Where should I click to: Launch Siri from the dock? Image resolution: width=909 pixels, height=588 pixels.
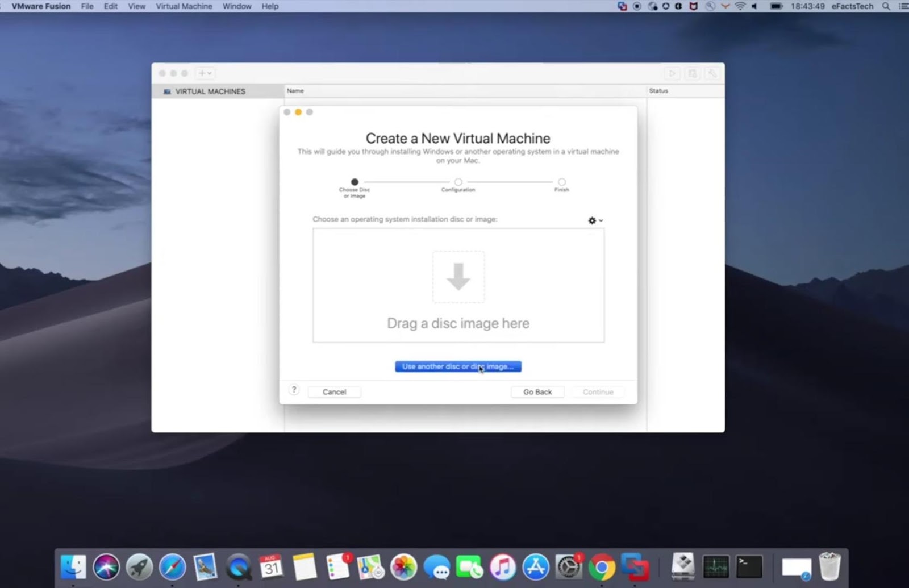[x=106, y=566]
